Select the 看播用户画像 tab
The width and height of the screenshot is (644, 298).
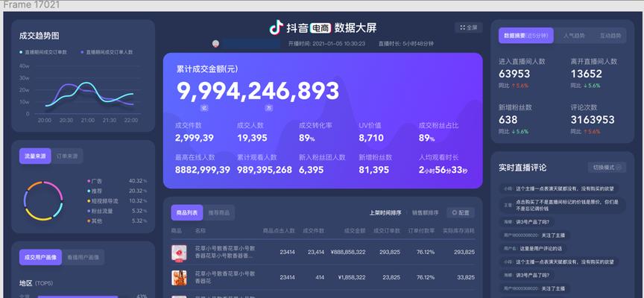[x=83, y=257]
